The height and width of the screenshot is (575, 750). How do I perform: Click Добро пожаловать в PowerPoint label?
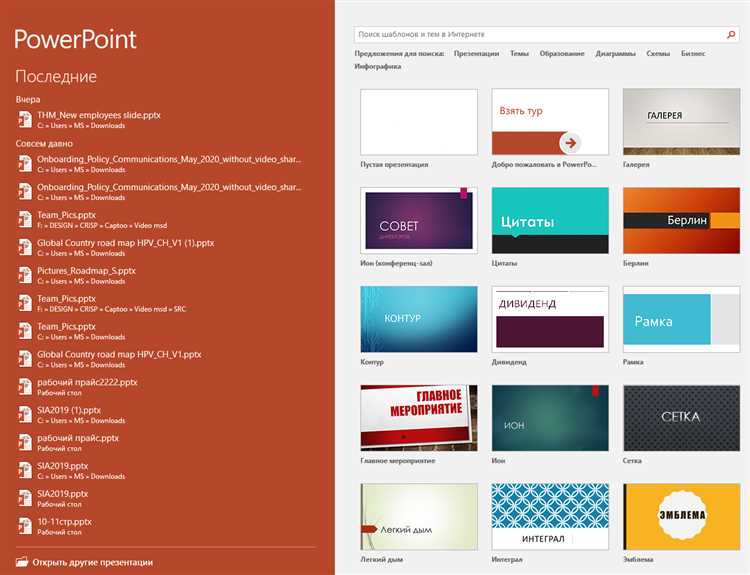[x=544, y=164]
